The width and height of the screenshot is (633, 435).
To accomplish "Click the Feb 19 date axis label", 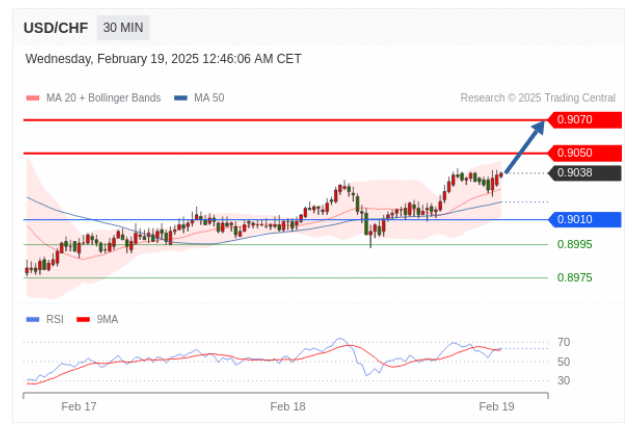I will point(496,407).
